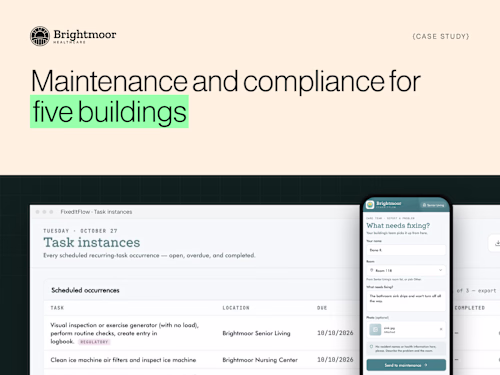The height and width of the screenshot is (375, 500).
Task: Click the 10/10/2026 date in ice machine row
Action: coord(335,360)
